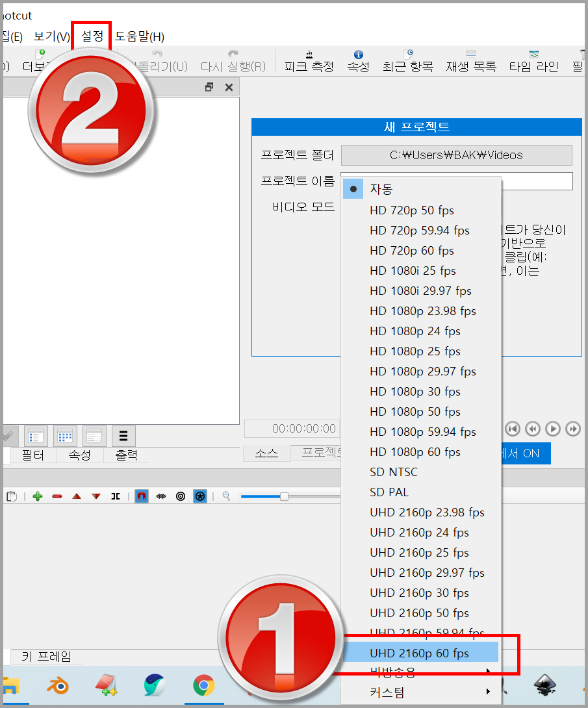Screen dimensions: 588x708
Task: Open the Playlist (재생 목록) panel
Action: point(471,62)
